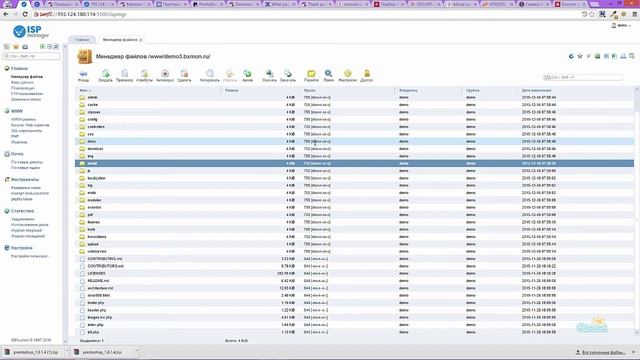Open the prestashop_1.6.1.4.zip download item

point(102,352)
